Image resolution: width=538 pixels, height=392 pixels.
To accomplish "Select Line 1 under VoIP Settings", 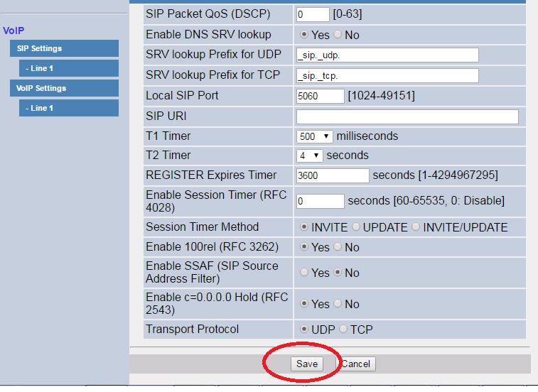I will 68,108.
